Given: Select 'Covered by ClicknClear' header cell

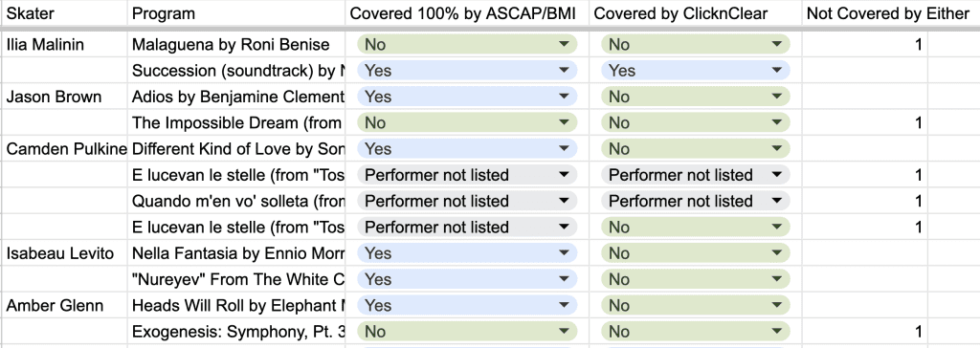Looking at the screenshot, I should (696, 13).
